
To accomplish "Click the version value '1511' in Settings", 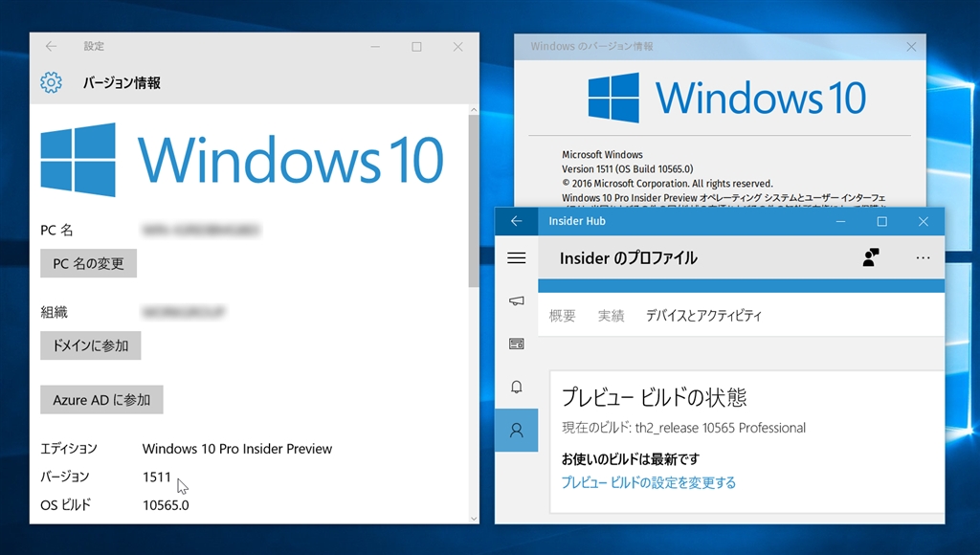I will coord(156,477).
